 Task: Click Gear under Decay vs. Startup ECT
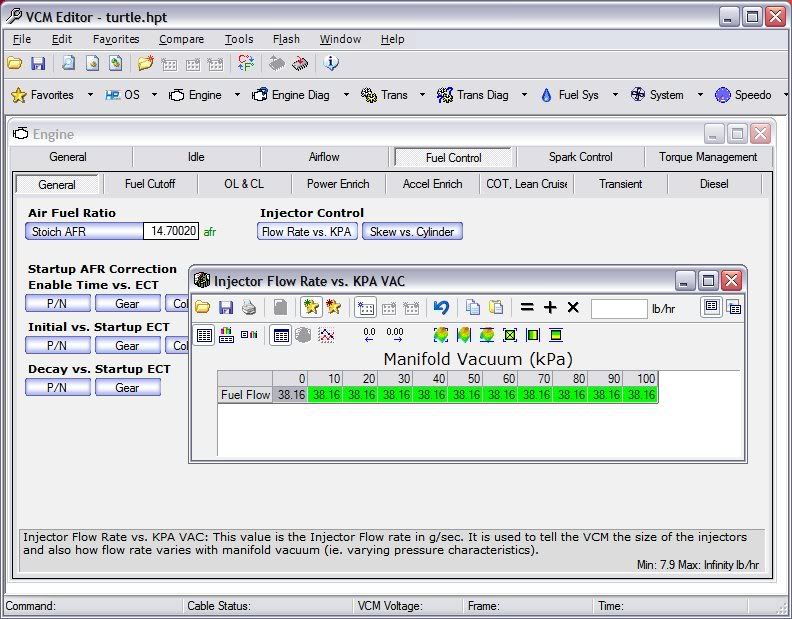click(x=127, y=388)
